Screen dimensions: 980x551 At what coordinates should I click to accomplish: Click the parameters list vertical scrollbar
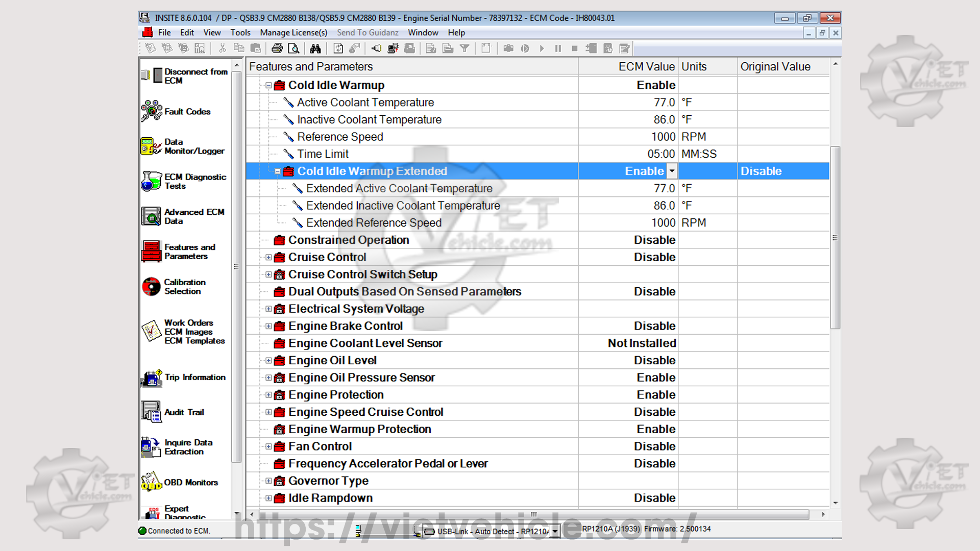tap(835, 237)
